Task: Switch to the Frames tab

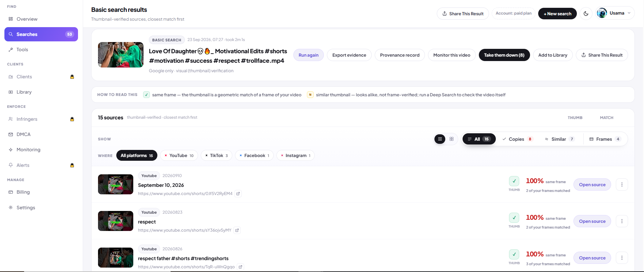Action: (605, 139)
